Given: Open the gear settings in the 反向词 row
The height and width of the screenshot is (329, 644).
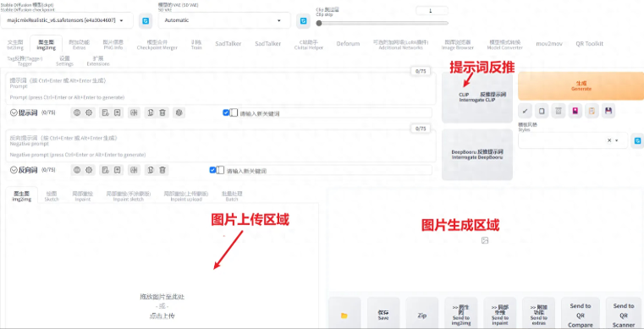Looking at the screenshot, I should click(89, 170).
